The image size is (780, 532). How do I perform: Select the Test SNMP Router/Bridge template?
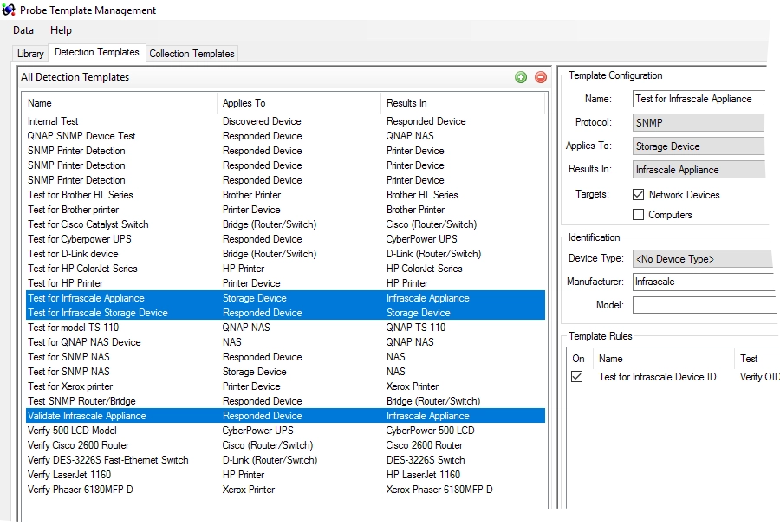coord(285,401)
